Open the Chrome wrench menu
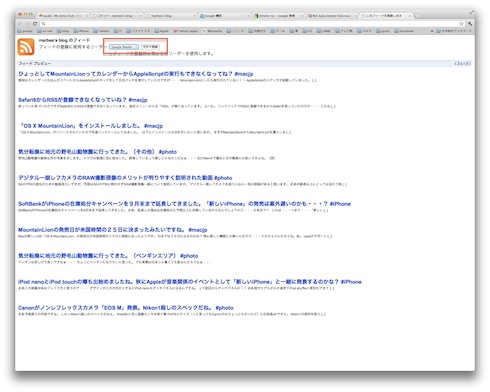The width and height of the screenshot is (490, 392). tap(470, 24)
